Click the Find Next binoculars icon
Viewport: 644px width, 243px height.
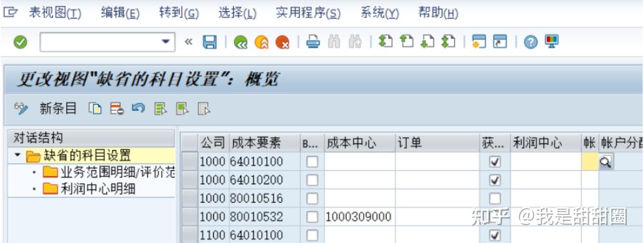point(355,42)
